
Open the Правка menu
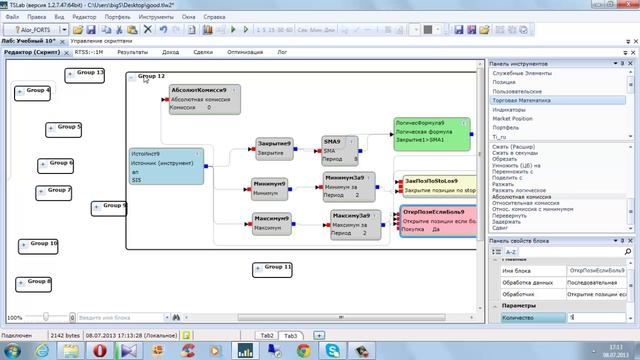36,17
